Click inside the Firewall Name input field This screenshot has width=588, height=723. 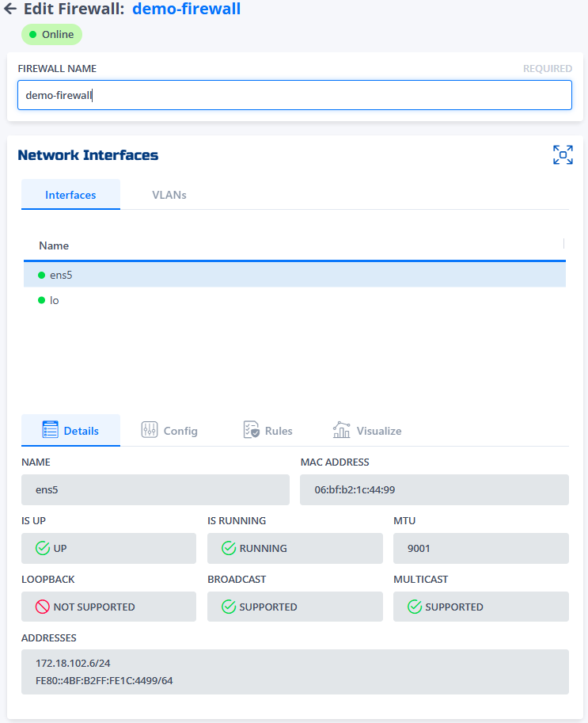pyautogui.click(x=294, y=94)
